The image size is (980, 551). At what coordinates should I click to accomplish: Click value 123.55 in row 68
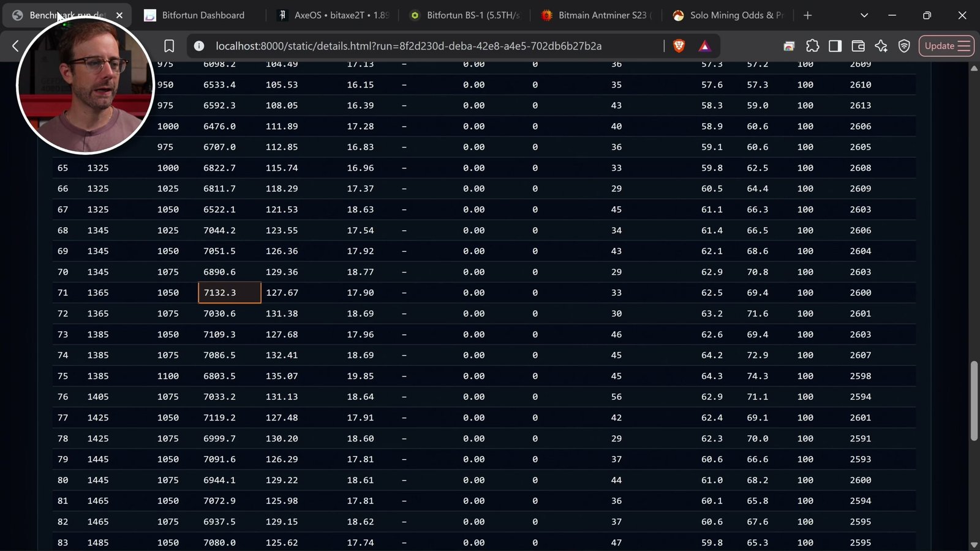click(282, 230)
